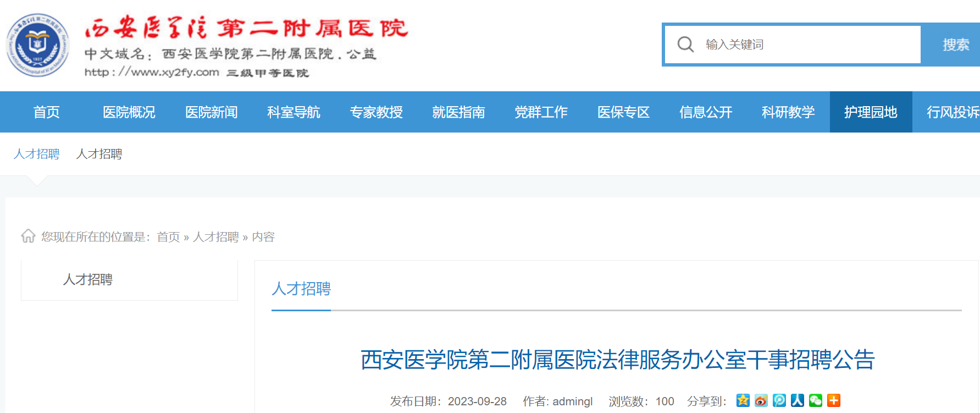The height and width of the screenshot is (413, 980).
Task: Share the article to Tencent Weibo
Action: [779, 400]
